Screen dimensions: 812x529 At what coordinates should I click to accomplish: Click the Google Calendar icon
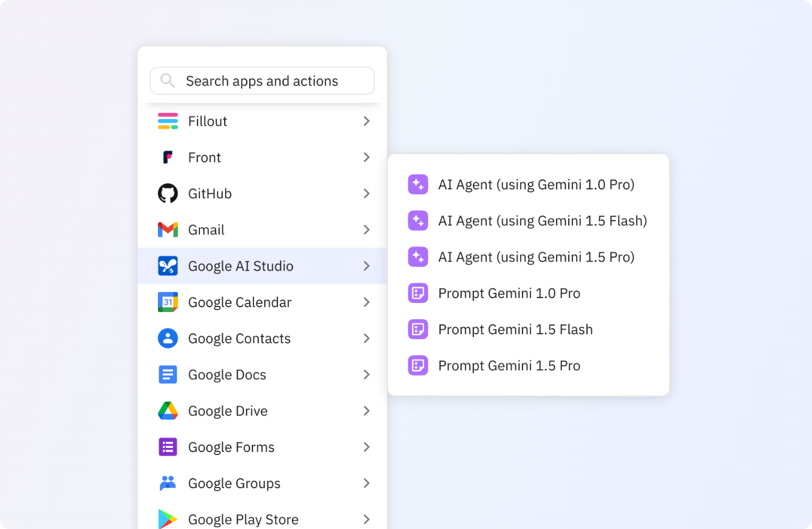tap(168, 302)
